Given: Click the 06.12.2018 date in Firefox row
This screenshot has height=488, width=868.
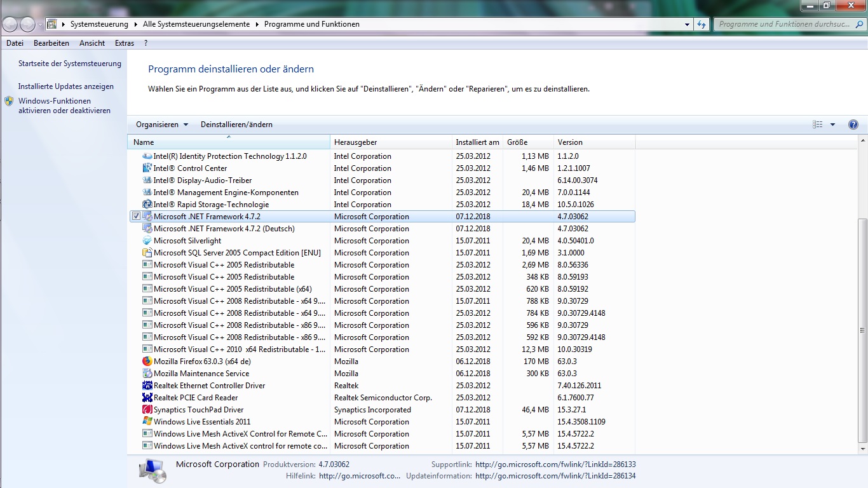Looking at the screenshot, I should [473, 362].
